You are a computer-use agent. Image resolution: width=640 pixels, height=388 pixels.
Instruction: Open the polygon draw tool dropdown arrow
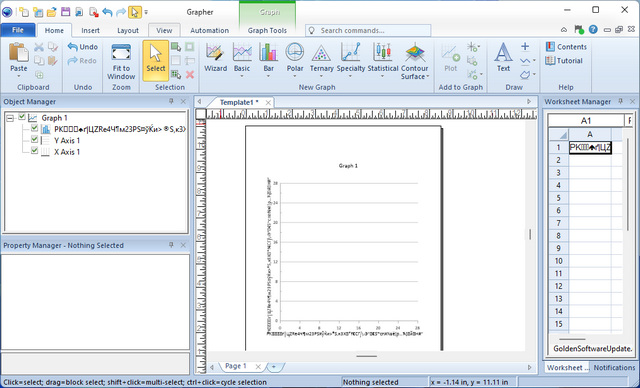(534, 75)
